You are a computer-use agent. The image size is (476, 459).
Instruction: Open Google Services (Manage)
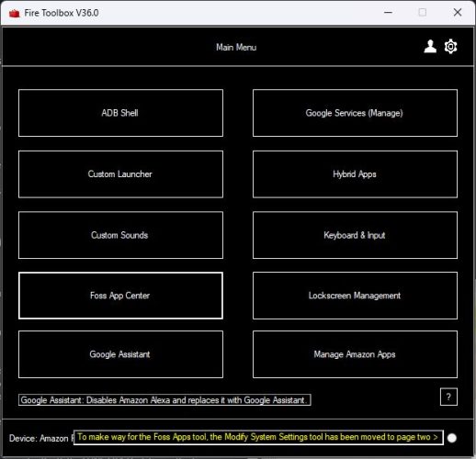[355, 113]
